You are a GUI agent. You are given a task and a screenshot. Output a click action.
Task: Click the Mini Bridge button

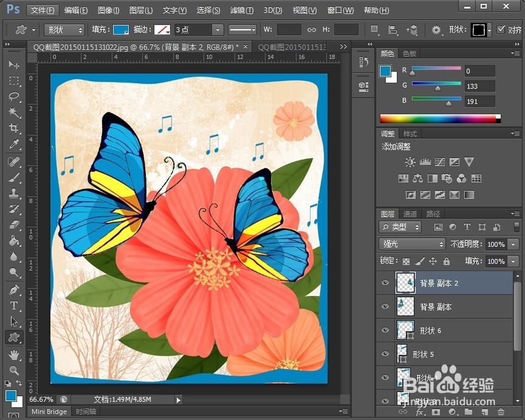(x=49, y=411)
